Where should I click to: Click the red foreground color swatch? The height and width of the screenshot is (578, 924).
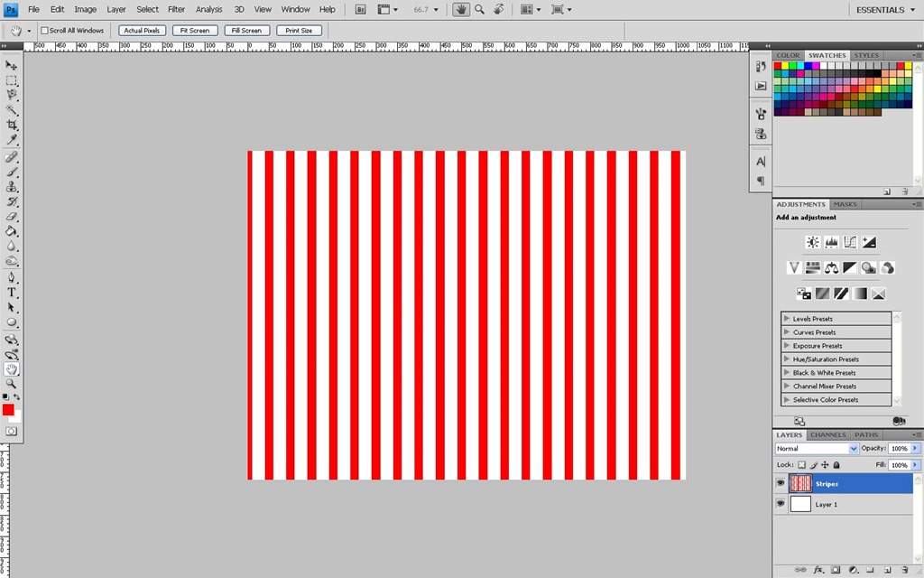(x=8, y=410)
